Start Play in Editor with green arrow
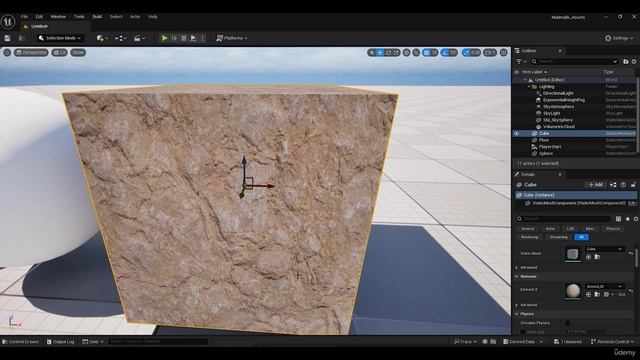Screen dimensions: 640x360 [x=164, y=38]
